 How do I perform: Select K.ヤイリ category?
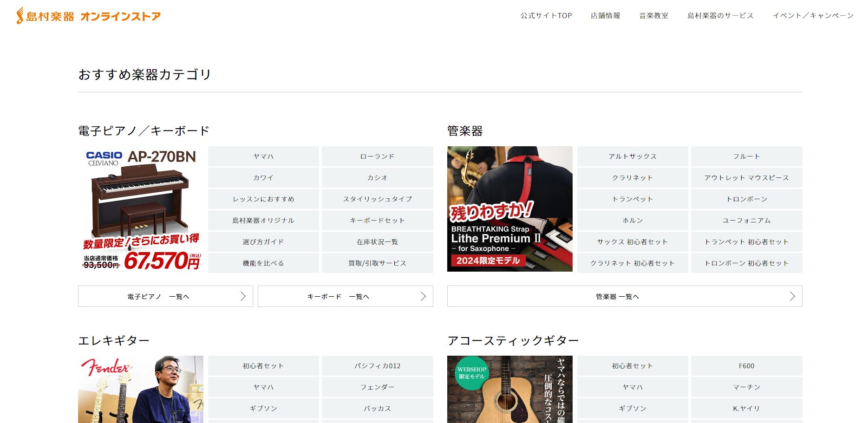click(747, 409)
